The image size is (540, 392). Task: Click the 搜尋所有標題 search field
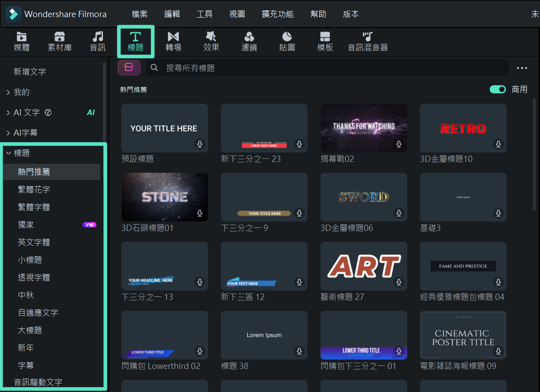click(x=327, y=68)
